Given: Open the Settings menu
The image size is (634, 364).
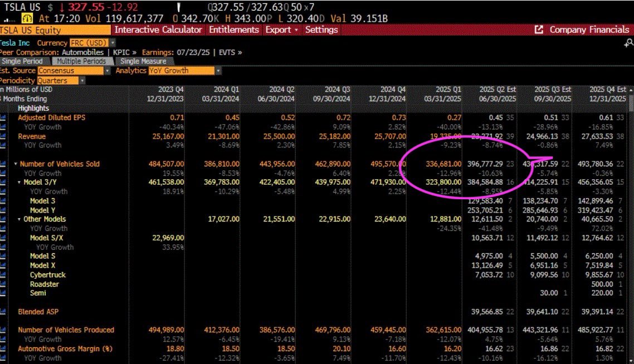Looking at the screenshot, I should tap(321, 29).
